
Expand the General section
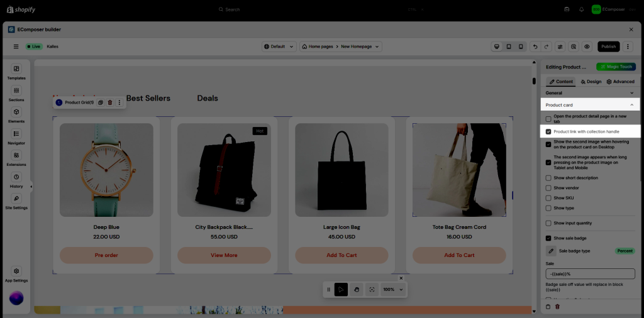[631, 93]
